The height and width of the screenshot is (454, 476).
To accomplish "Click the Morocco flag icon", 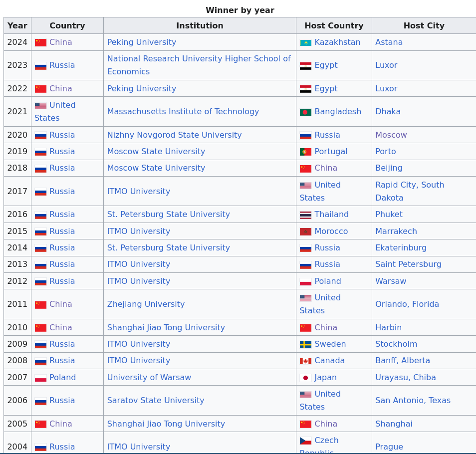I will (305, 232).
